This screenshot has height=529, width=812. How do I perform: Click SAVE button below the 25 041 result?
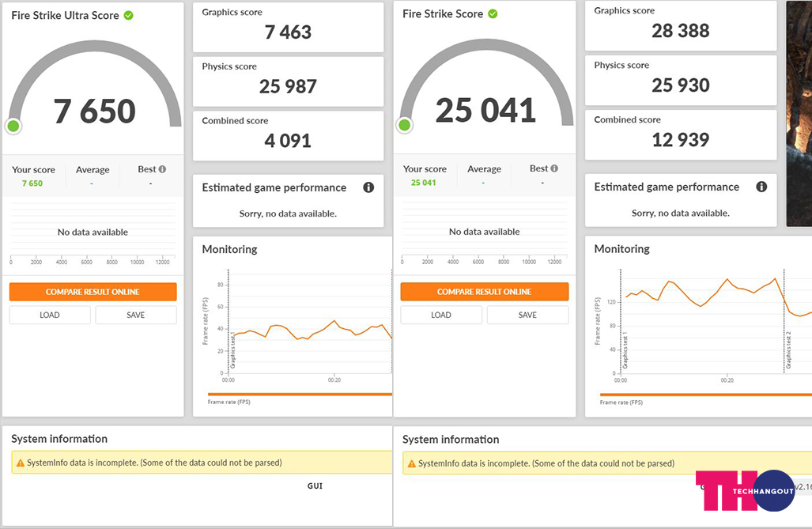coord(527,315)
